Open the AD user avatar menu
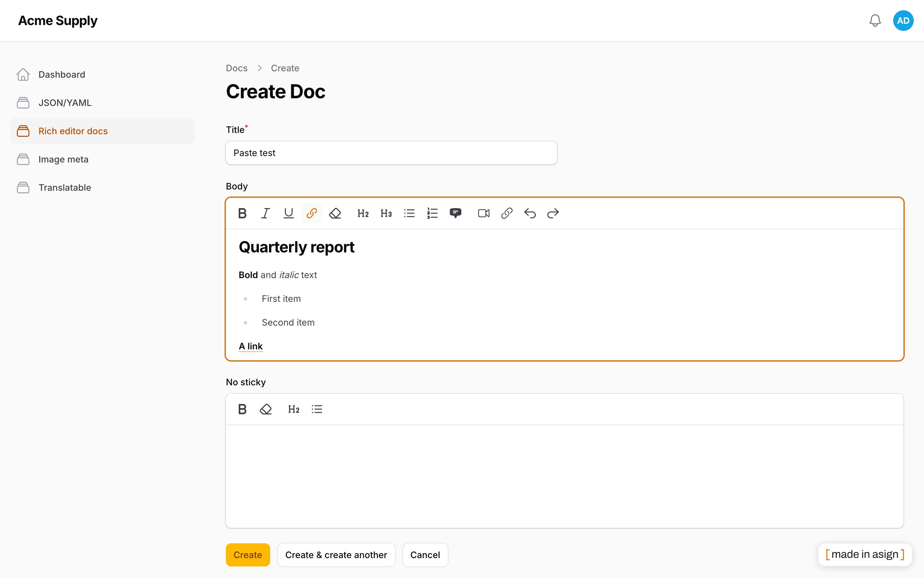924x578 pixels. [x=903, y=21]
